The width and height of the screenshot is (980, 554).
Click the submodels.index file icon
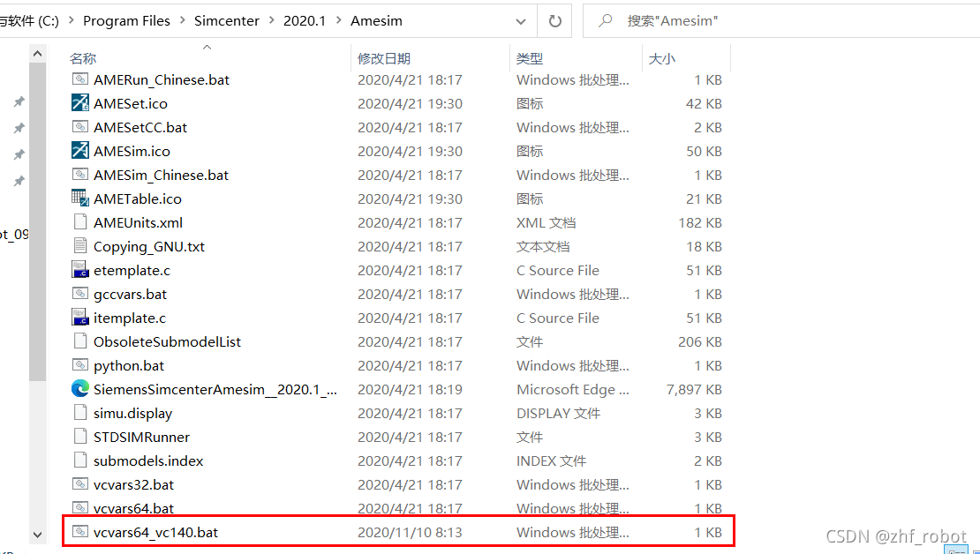[x=80, y=460]
